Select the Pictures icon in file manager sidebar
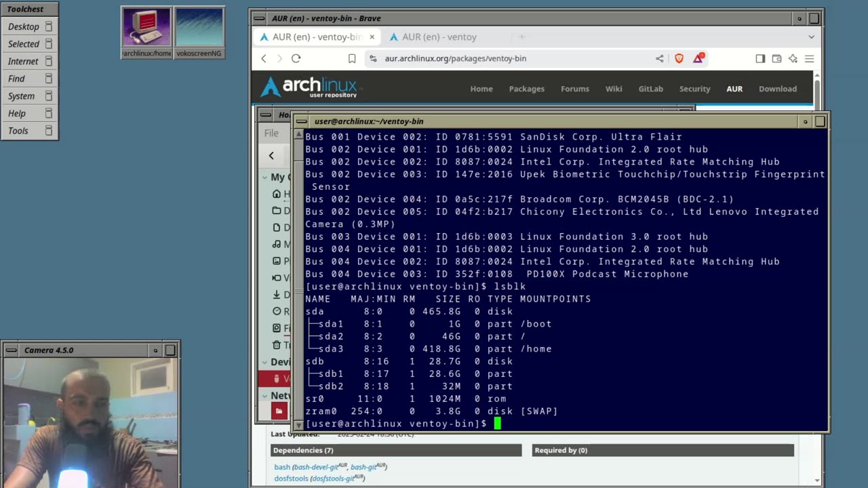The width and height of the screenshot is (868, 488). pos(277,261)
